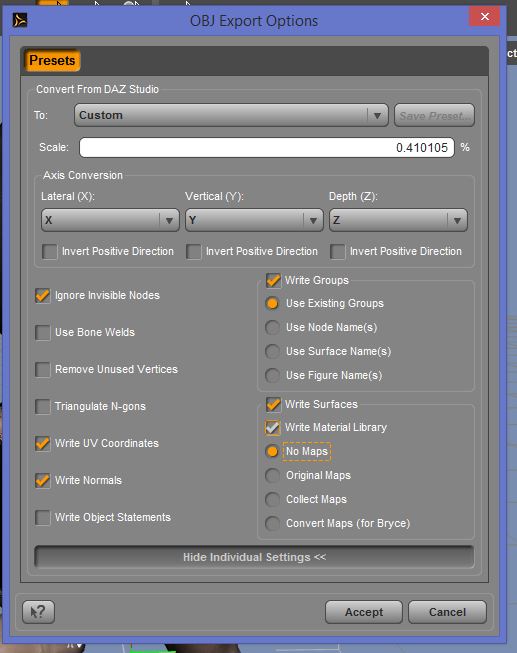Open the Depth (Z) axis dropdown

pyautogui.click(x=398, y=220)
